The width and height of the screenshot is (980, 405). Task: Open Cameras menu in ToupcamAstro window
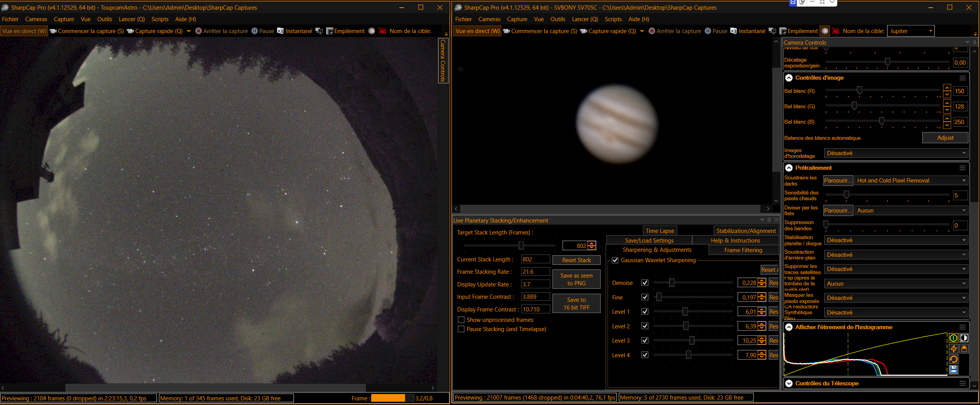36,19
